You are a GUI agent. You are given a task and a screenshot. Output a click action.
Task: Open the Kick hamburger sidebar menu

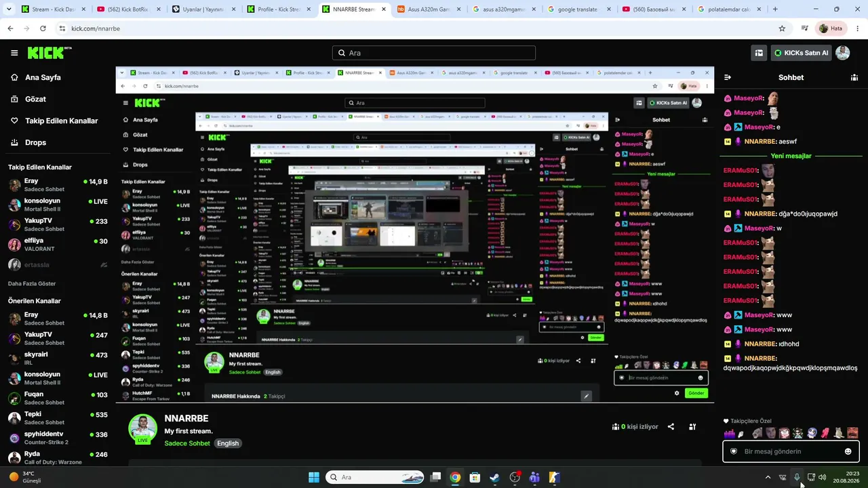14,53
